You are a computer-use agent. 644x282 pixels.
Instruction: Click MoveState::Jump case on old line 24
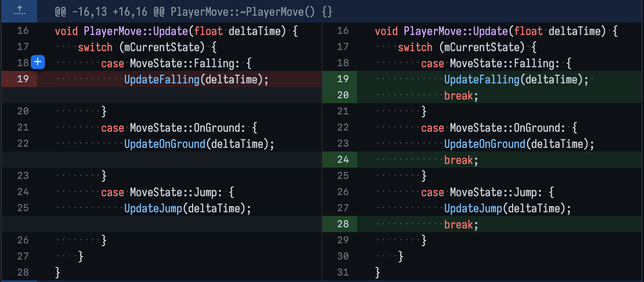pyautogui.click(x=175, y=192)
